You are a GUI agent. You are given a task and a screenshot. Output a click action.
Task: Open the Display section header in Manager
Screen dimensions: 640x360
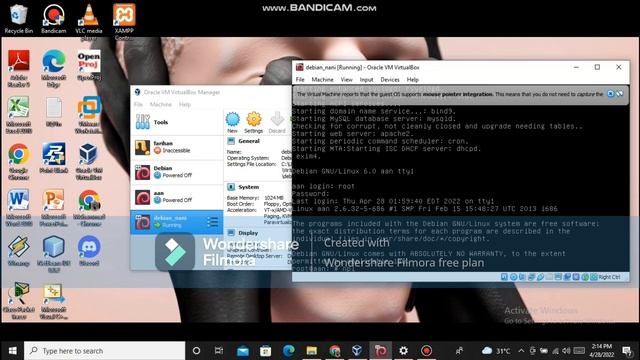click(248, 233)
